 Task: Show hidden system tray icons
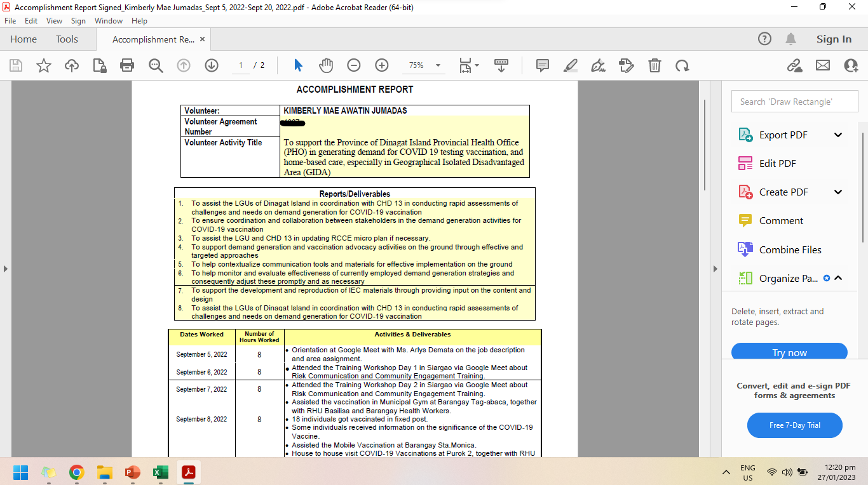(x=726, y=472)
